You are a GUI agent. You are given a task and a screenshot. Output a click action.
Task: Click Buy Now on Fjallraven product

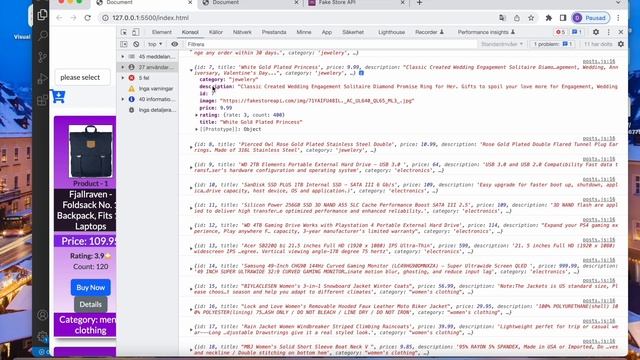point(91,287)
